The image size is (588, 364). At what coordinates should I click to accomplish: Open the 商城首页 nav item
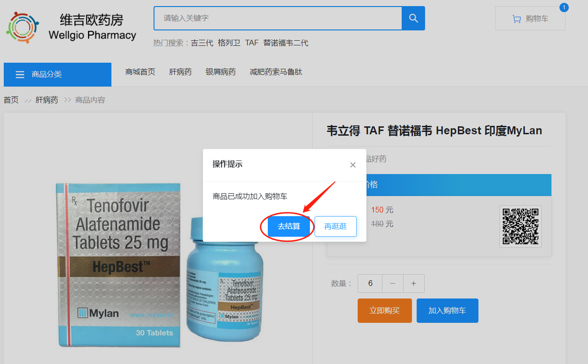pyautogui.click(x=140, y=72)
